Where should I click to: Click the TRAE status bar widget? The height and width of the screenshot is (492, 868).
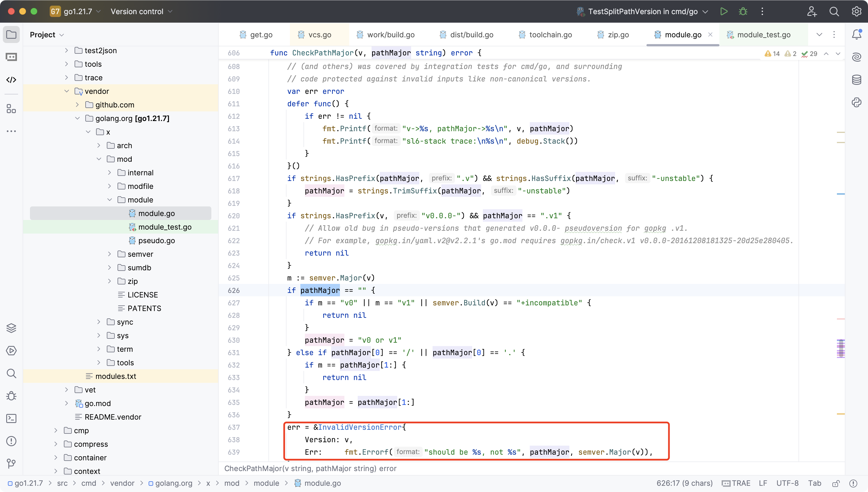coord(736,483)
